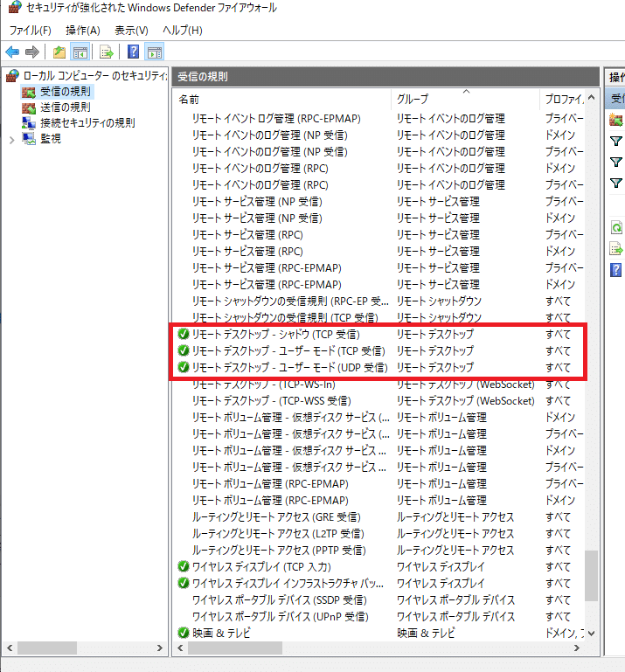The width and height of the screenshot is (625, 672).
Task: Click enabled checkmark of リモート デスクトップ - シャドウ rule
Action: (x=184, y=334)
